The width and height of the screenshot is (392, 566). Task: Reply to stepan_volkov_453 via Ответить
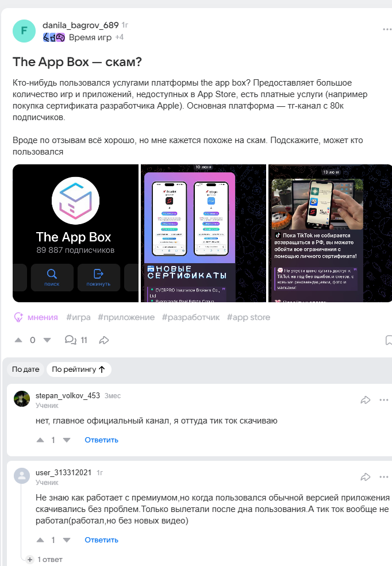pyautogui.click(x=101, y=440)
